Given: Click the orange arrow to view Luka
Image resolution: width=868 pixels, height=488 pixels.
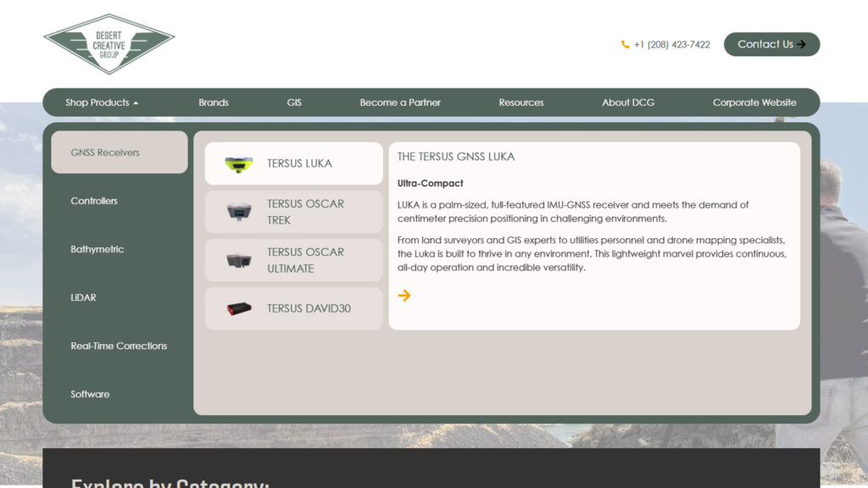Looking at the screenshot, I should [x=404, y=296].
